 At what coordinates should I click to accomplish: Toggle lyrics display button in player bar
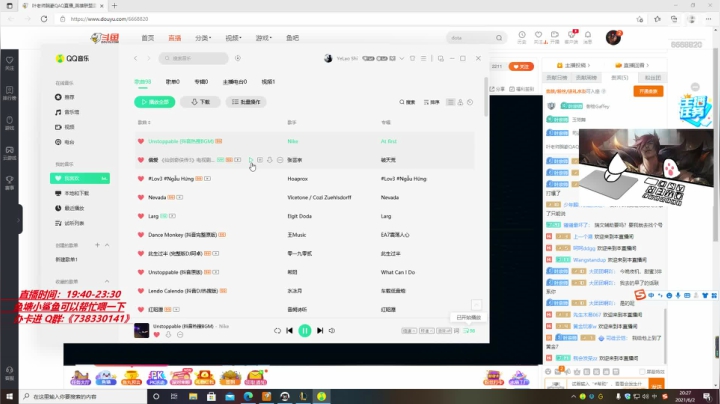click(456, 331)
